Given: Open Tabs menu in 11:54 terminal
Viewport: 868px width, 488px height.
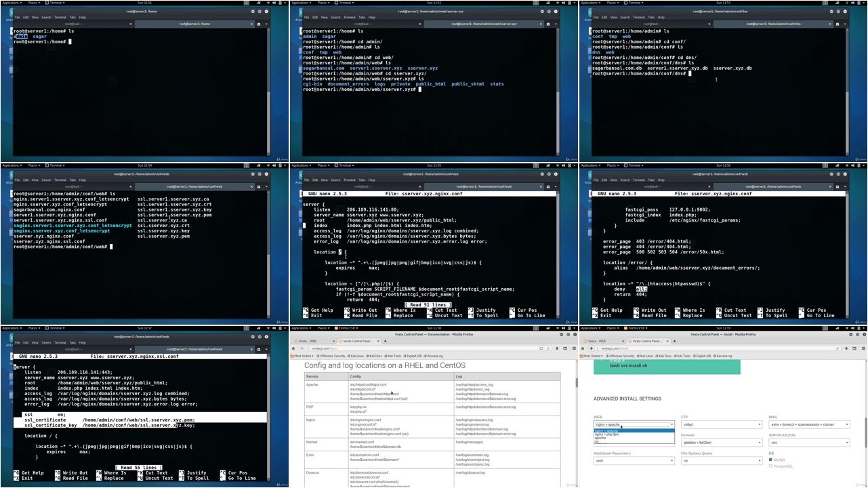Looking at the screenshot, I should 73,180.
